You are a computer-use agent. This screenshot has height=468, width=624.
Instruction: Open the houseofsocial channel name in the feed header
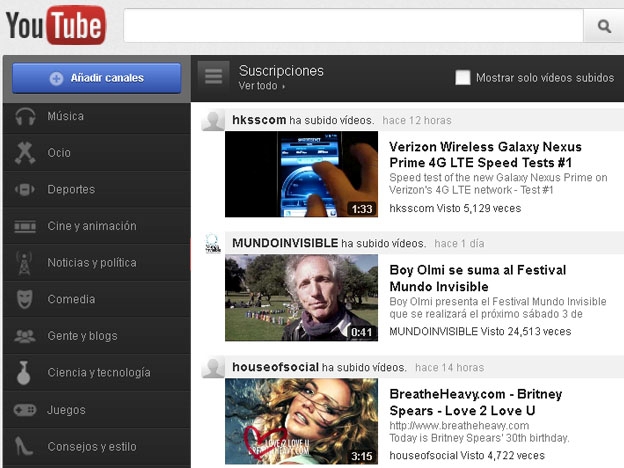click(x=275, y=367)
